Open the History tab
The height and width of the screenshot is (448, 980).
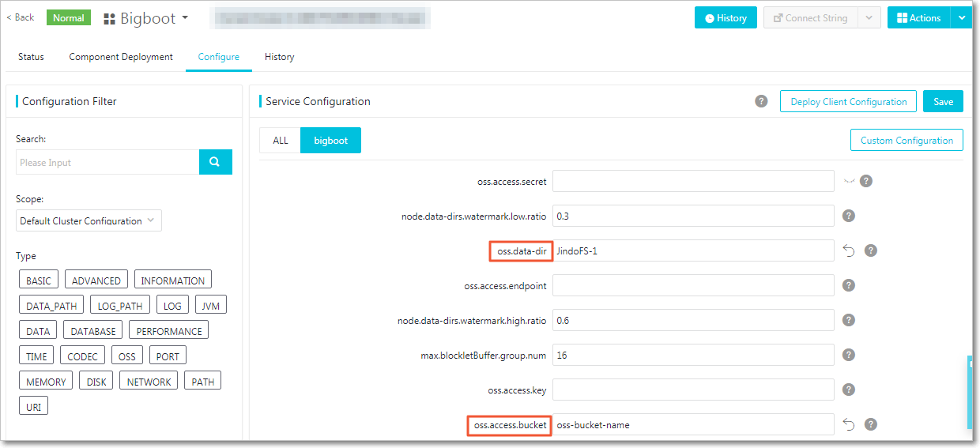280,57
